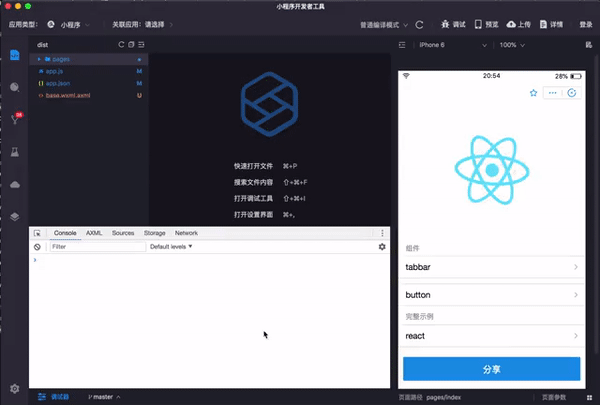Click the grid icon in status bar
The image size is (600, 405).
click(x=589, y=397)
